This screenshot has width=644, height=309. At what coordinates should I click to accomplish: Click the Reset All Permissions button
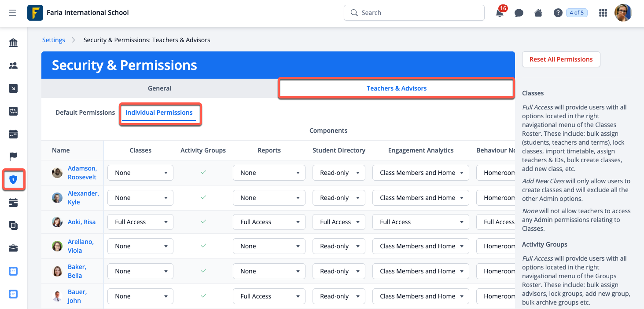click(561, 59)
